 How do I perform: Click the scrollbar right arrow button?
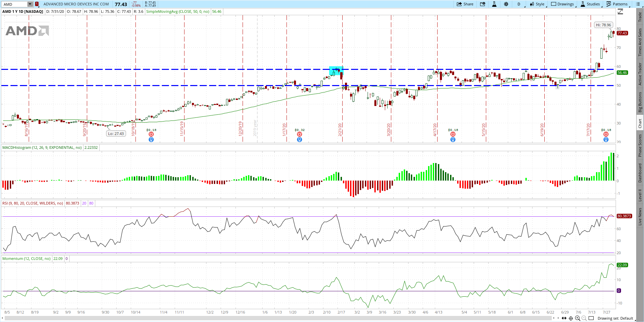(x=558, y=318)
